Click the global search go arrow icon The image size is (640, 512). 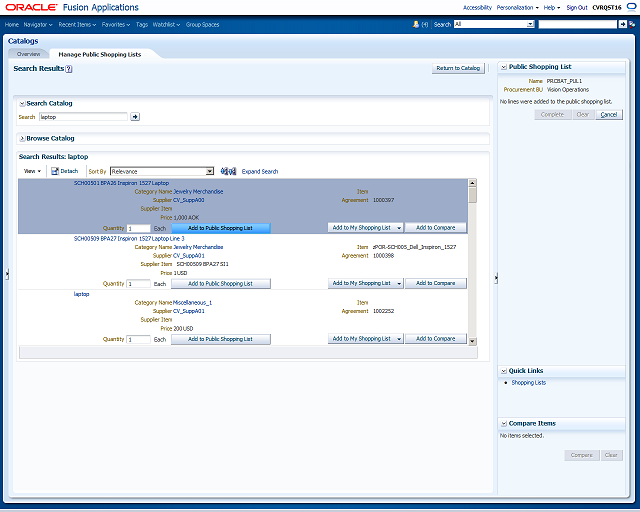pos(622,24)
